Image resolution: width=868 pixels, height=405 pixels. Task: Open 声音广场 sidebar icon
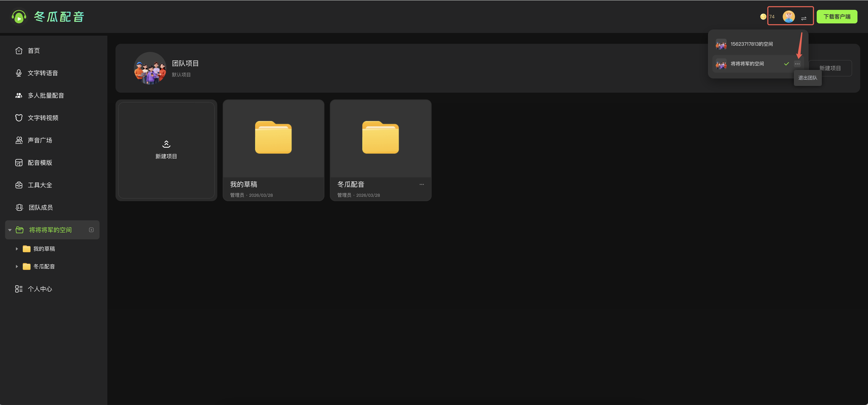[19, 140]
